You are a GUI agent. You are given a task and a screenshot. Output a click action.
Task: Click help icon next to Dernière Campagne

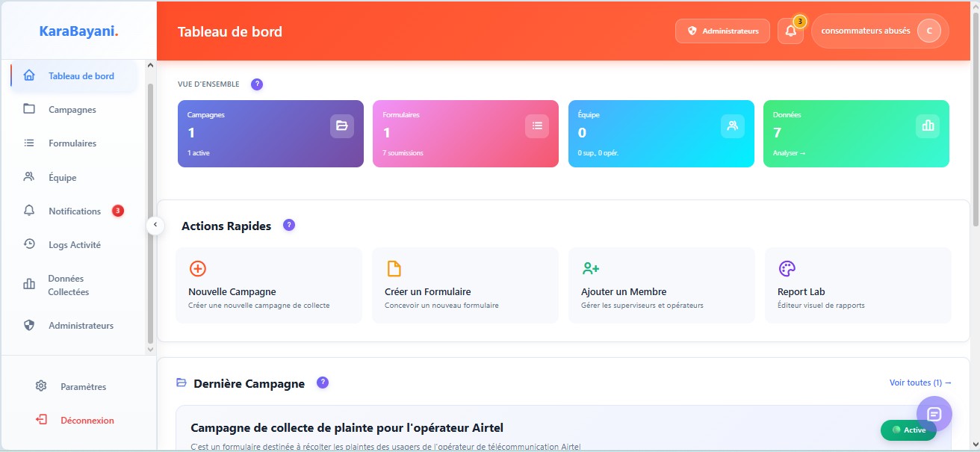323,383
